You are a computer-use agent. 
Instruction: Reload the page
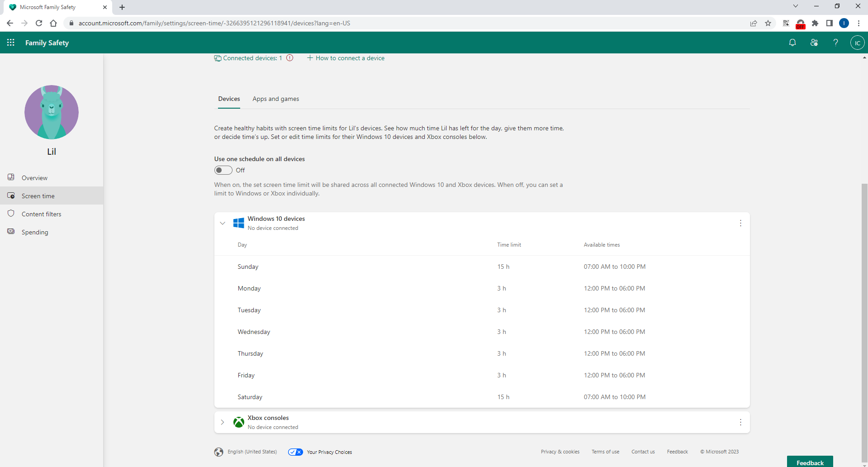click(39, 23)
